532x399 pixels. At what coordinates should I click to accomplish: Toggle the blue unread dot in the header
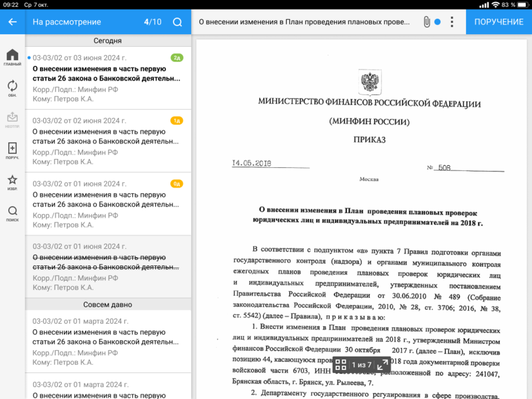[x=438, y=22]
